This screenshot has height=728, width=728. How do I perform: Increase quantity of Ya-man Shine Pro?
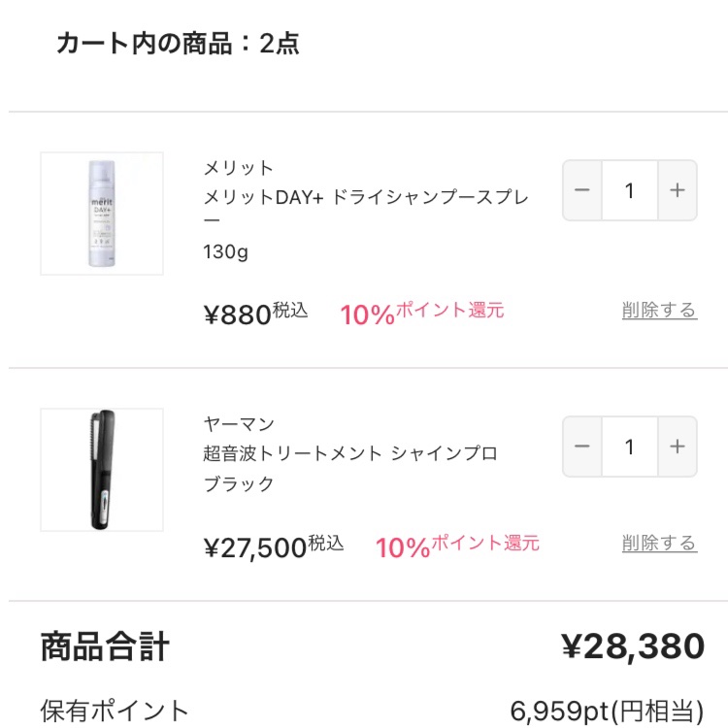678,447
